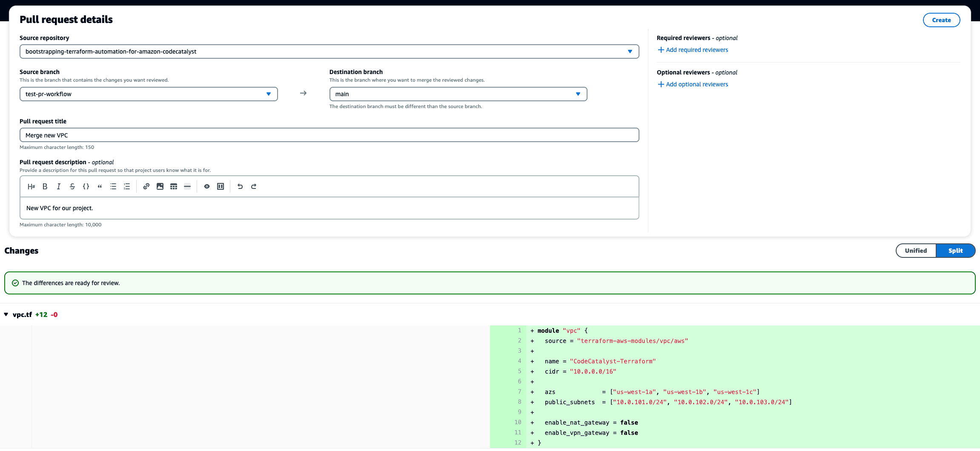Undo last edit in description
980x451 pixels.
[x=240, y=186]
